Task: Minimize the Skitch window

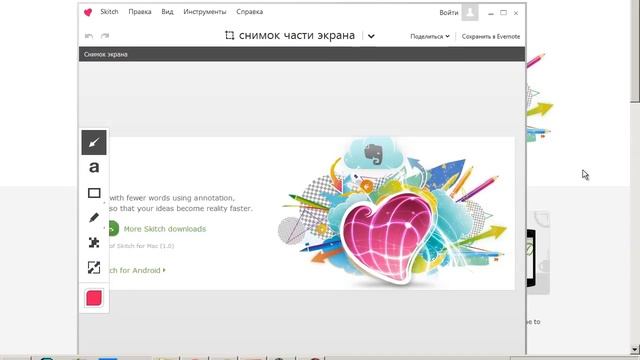Action: (x=491, y=13)
